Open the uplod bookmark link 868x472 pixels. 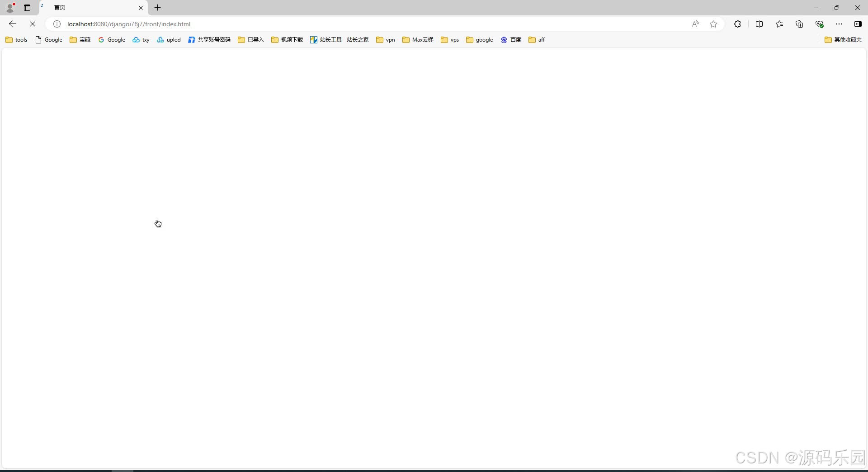(x=168, y=40)
